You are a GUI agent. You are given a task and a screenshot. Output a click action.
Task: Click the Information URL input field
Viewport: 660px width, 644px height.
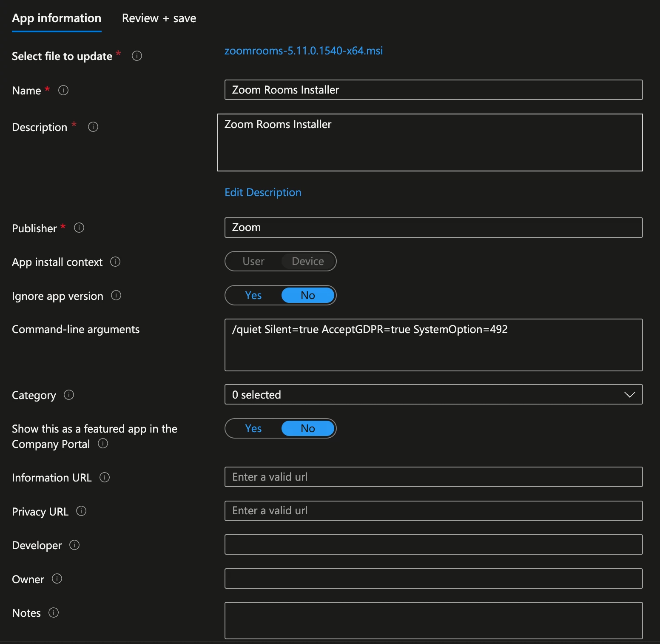[x=433, y=477]
